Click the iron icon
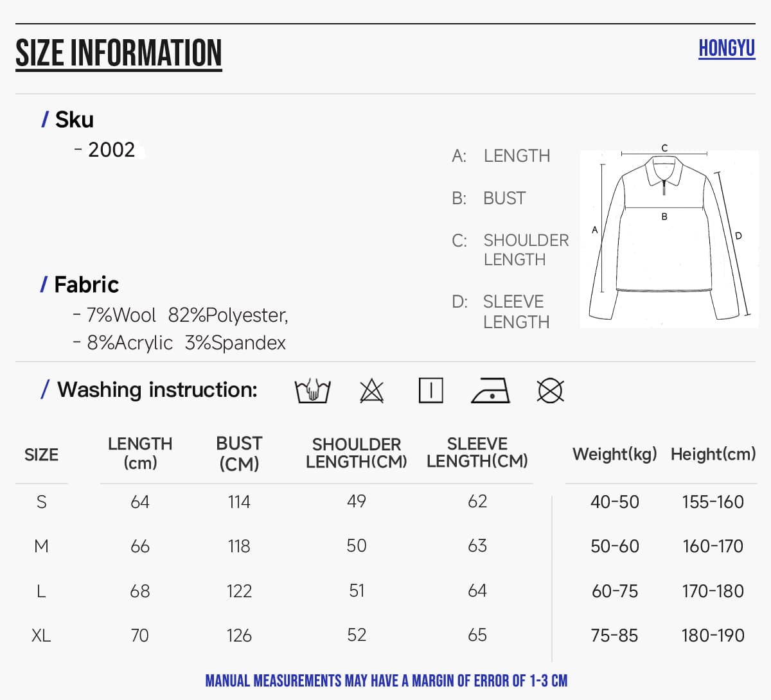Image resolution: width=771 pixels, height=700 pixels. (x=490, y=390)
